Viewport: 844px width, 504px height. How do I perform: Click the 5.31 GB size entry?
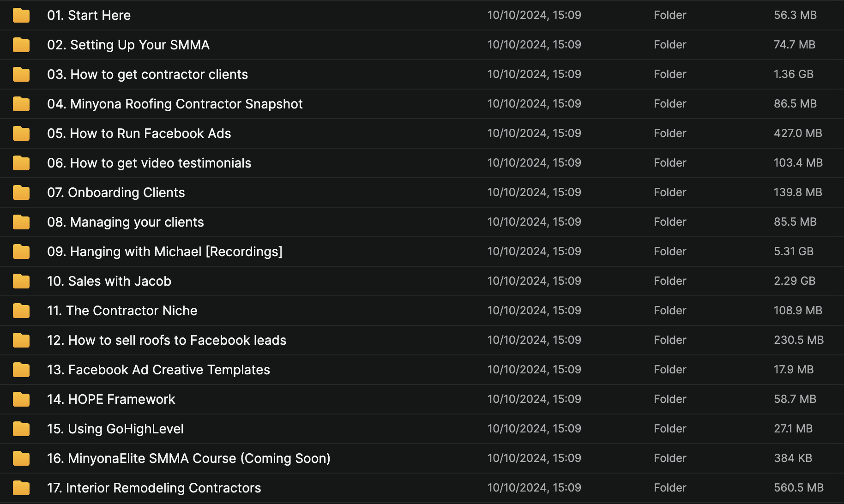click(x=793, y=252)
